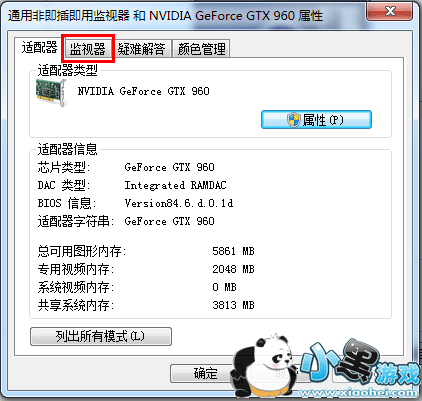Screen dimensions: 422x401
Task: Select the NVIDIA GeForce GTX 960 adapter name
Action: tap(143, 91)
